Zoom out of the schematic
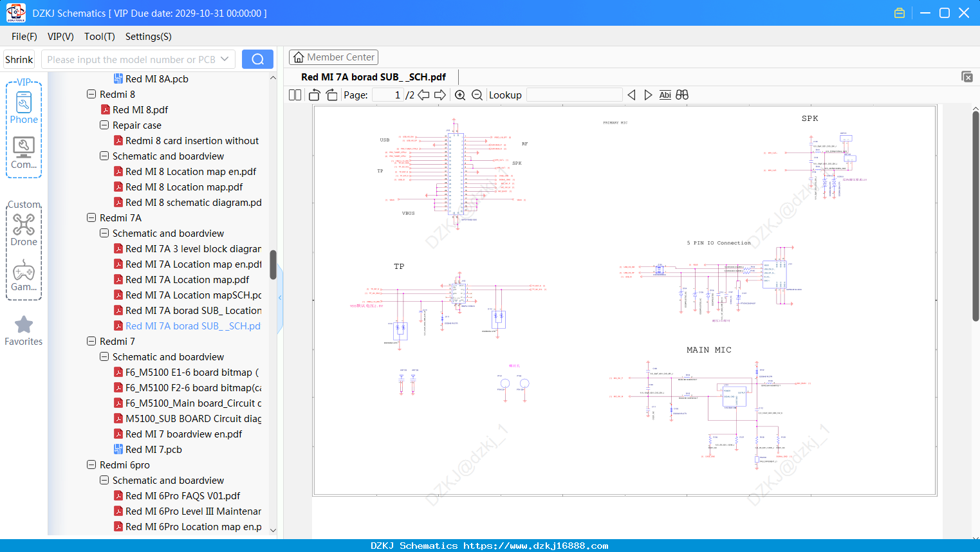The image size is (980, 552). pyautogui.click(x=477, y=95)
